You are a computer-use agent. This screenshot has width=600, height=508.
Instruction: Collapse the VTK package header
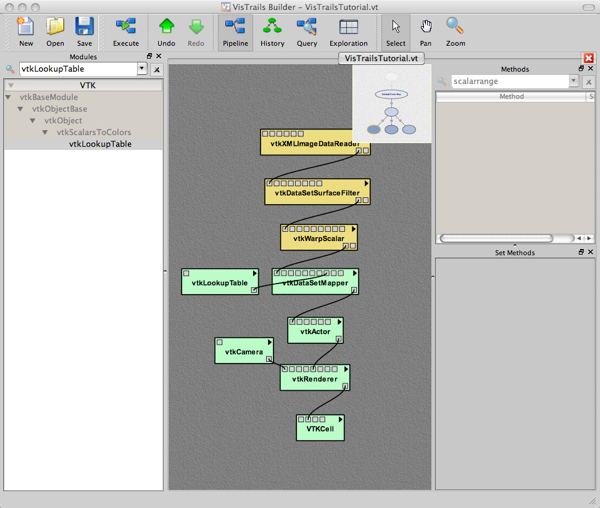click(x=11, y=85)
